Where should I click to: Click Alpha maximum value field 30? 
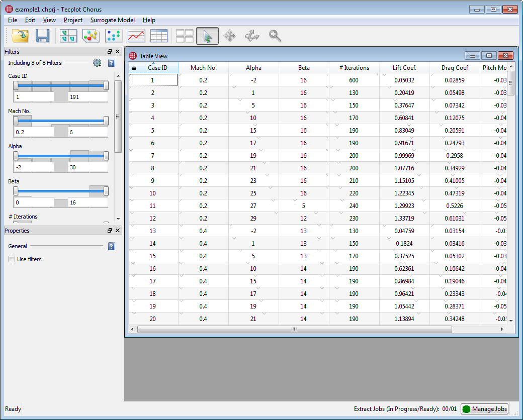(x=88, y=167)
